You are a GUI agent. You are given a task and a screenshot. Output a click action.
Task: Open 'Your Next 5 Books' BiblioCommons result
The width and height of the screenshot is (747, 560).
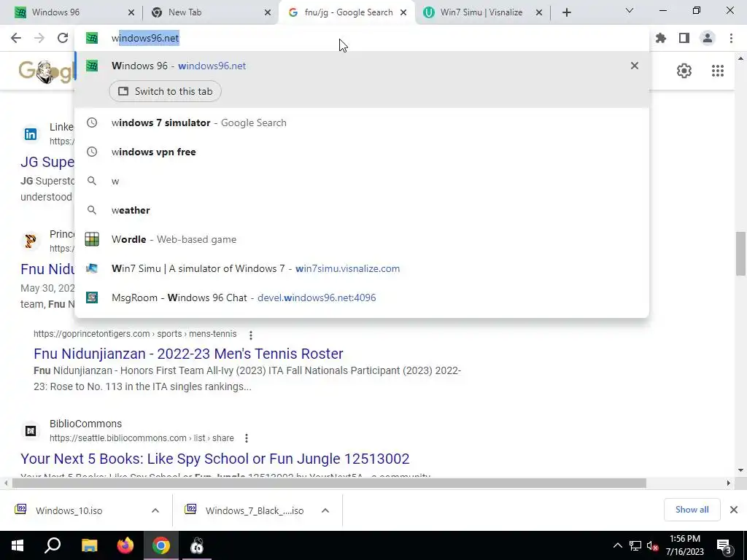(x=215, y=459)
